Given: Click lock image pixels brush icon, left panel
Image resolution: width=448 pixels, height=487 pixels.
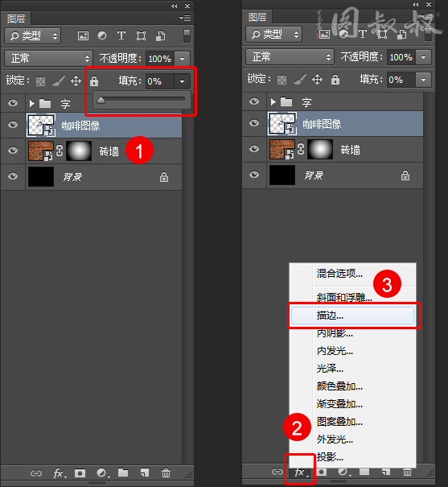Looking at the screenshot, I should 59,81.
